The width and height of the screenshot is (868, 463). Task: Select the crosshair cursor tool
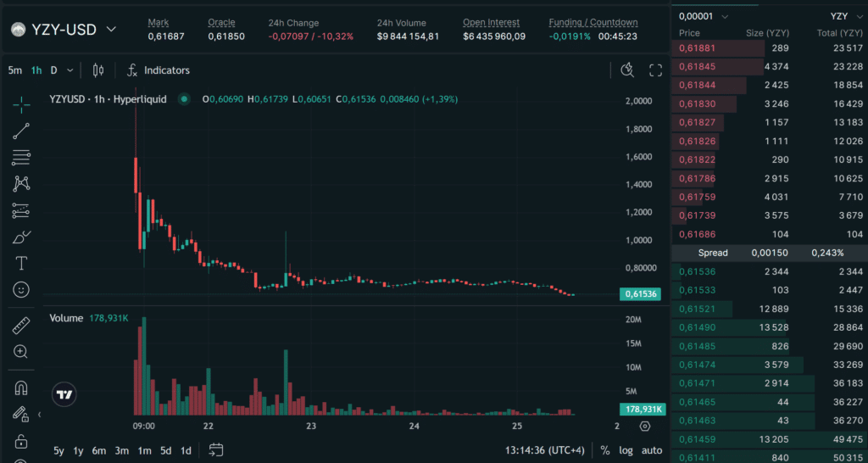21,104
